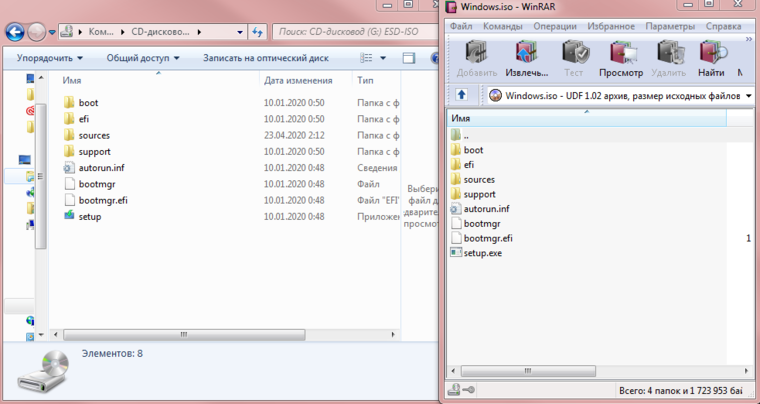Expand the WinRAR toolbar overflow chevron

pyautogui.click(x=748, y=39)
